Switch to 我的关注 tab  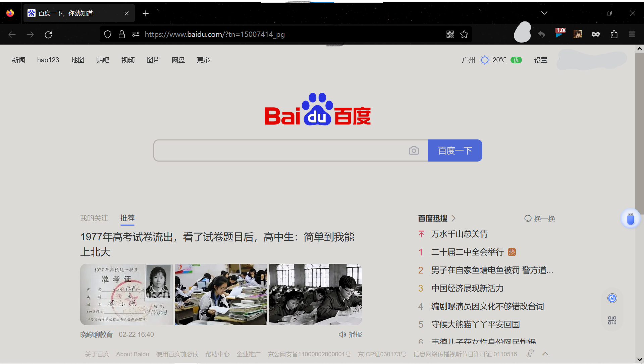[94, 218]
